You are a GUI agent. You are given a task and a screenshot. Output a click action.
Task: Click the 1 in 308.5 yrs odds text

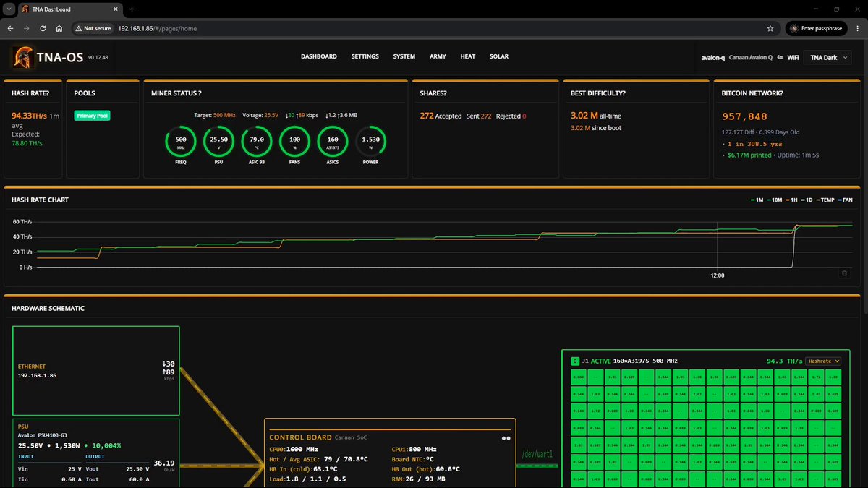754,144
